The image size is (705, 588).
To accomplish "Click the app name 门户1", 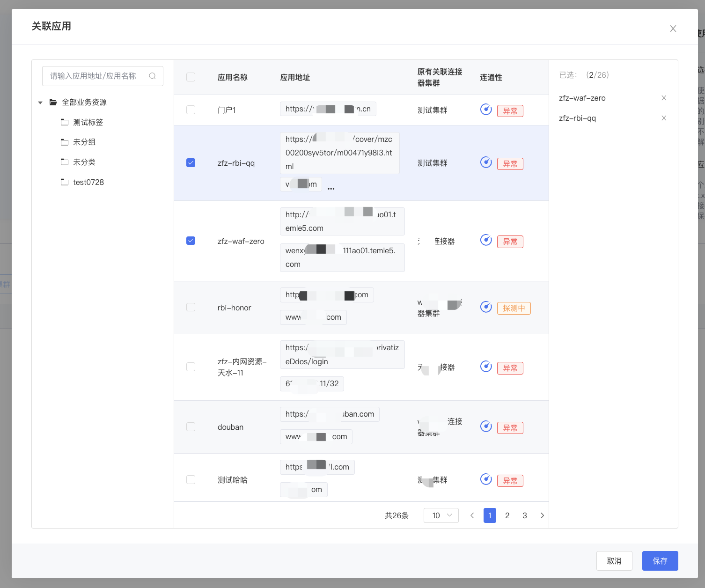I will [227, 110].
